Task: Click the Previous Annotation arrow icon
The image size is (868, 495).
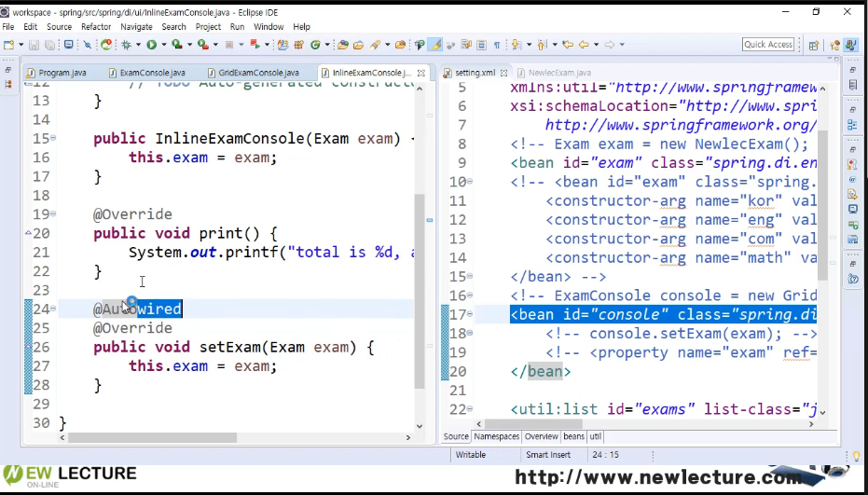Action: 542,45
